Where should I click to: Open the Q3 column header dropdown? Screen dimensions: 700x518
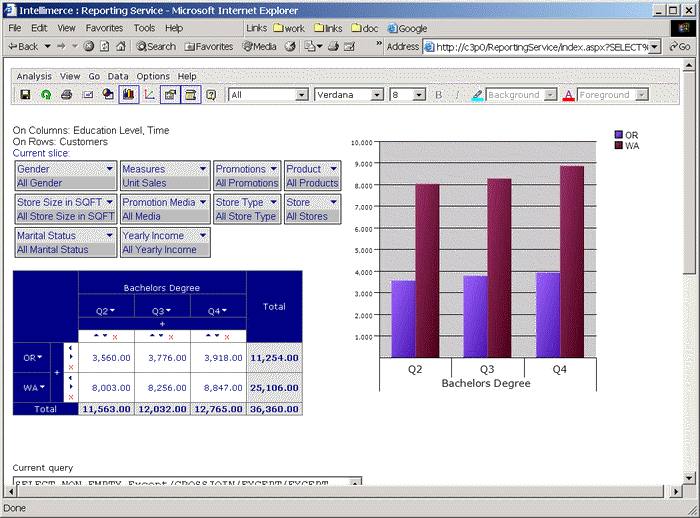coord(168,310)
